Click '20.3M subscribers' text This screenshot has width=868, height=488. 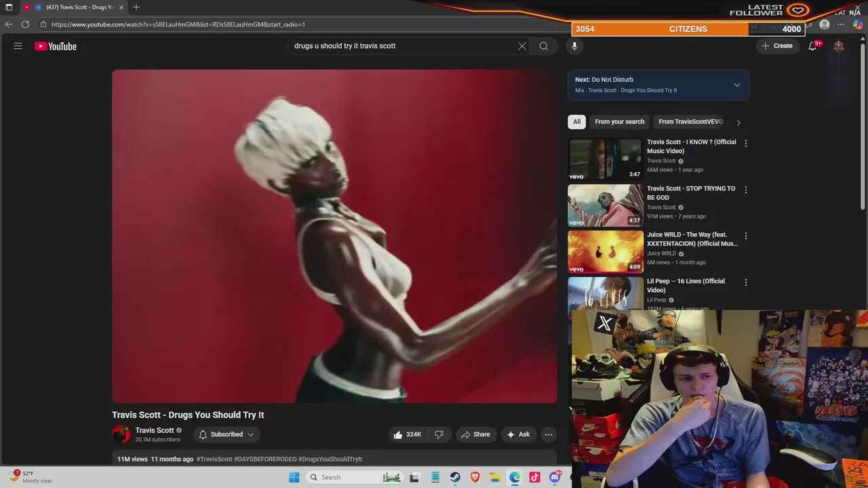(x=157, y=440)
